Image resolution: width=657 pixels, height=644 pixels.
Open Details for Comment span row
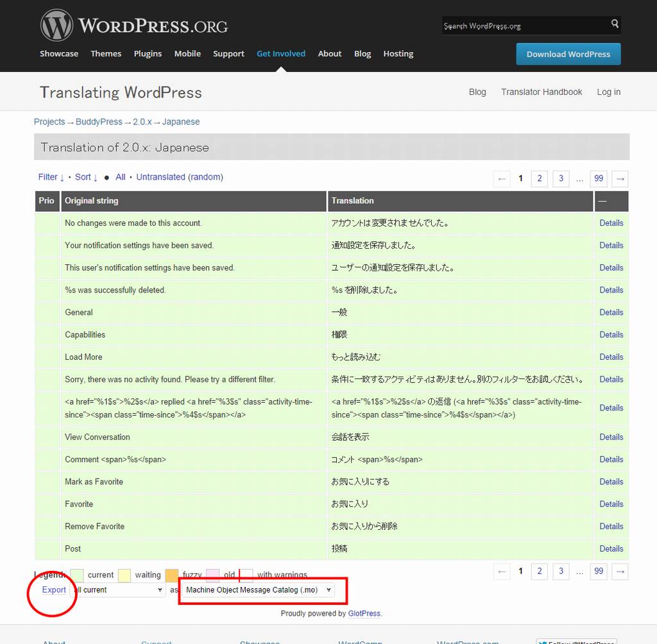point(611,459)
